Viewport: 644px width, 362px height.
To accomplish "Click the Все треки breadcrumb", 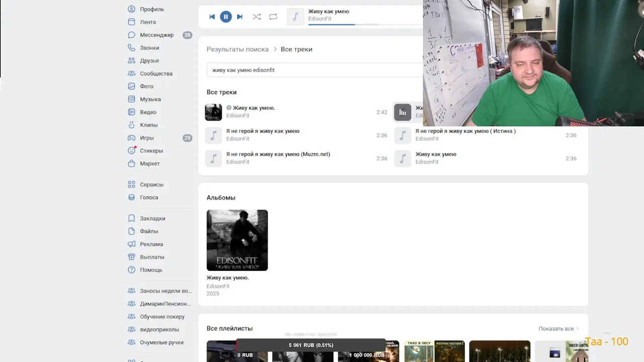I will point(296,49).
